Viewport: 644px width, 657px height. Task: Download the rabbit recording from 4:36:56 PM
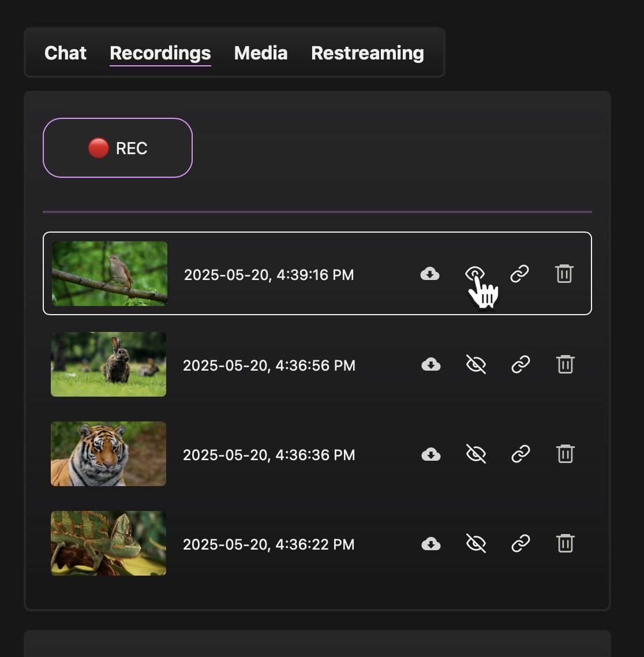tap(431, 364)
